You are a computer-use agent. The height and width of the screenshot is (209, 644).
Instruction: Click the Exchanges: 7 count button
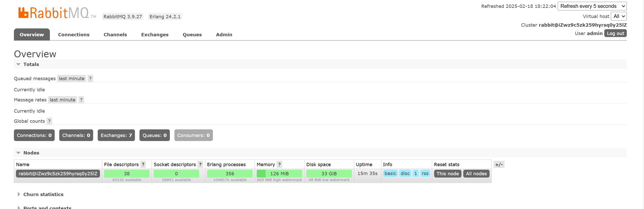(x=116, y=135)
